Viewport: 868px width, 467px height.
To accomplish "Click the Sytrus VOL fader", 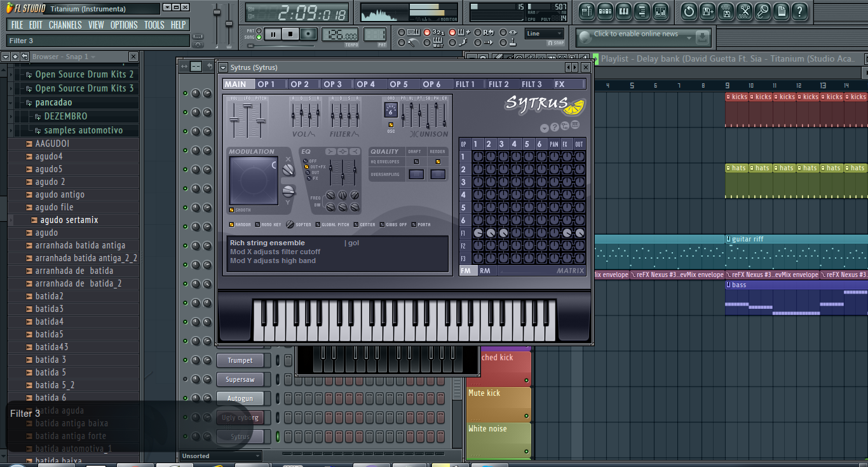I will (234, 119).
